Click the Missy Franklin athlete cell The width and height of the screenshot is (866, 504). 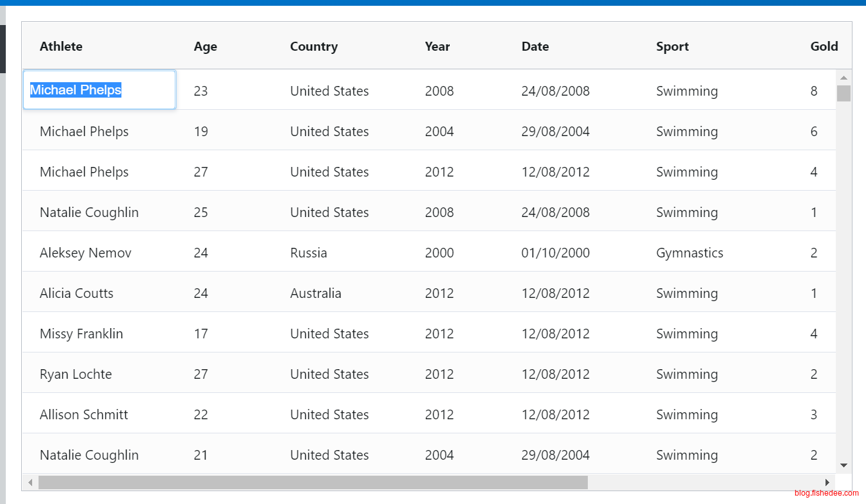point(81,334)
